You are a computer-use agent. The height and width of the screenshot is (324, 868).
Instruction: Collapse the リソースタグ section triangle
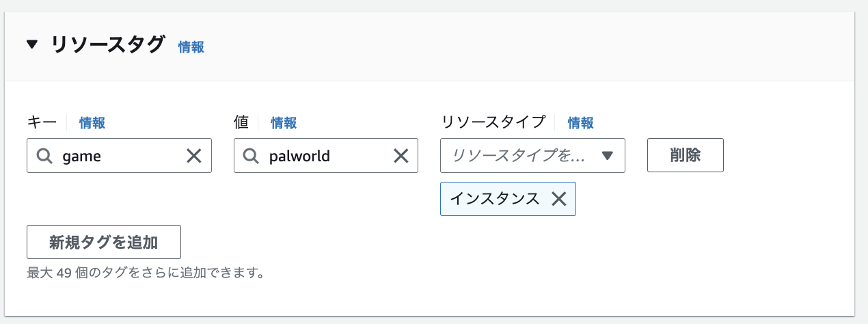(32, 45)
